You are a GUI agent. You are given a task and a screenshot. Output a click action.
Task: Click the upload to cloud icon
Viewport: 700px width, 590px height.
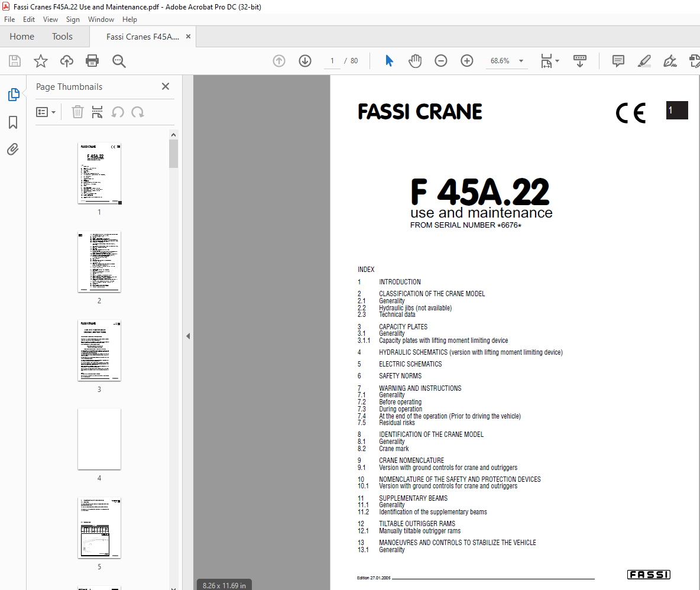(x=67, y=61)
